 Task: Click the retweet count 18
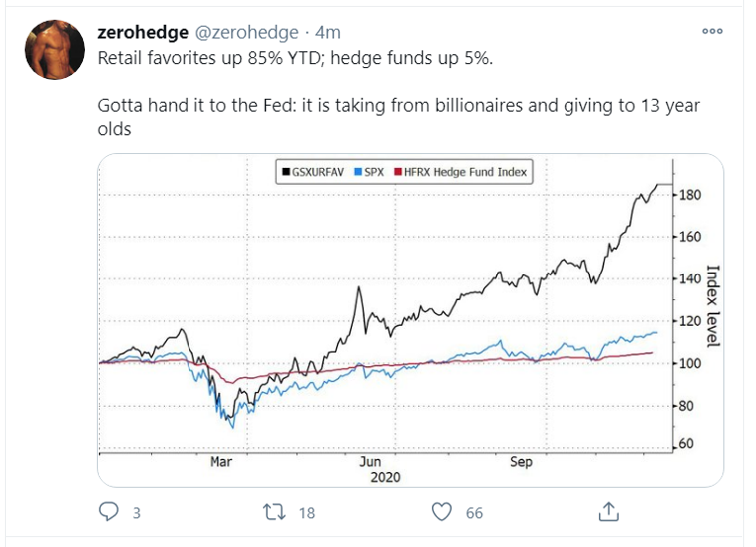(306, 513)
